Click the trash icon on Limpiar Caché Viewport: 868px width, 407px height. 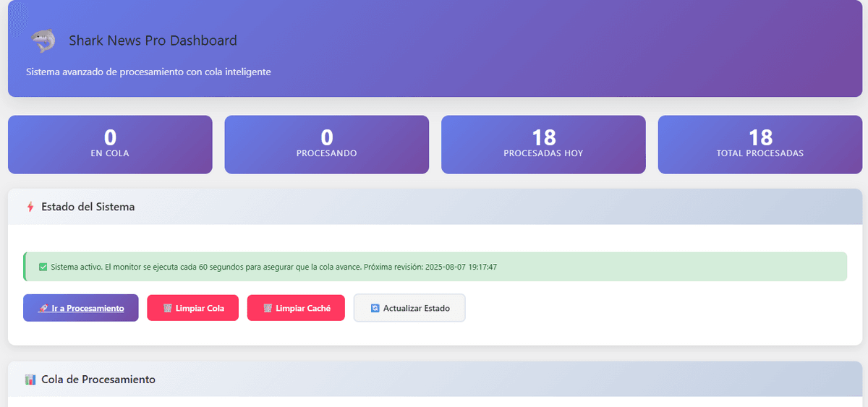tap(268, 308)
